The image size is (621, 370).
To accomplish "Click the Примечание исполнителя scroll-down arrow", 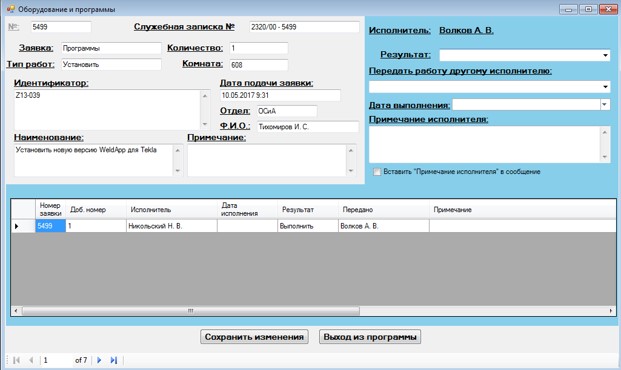I will coord(604,157).
